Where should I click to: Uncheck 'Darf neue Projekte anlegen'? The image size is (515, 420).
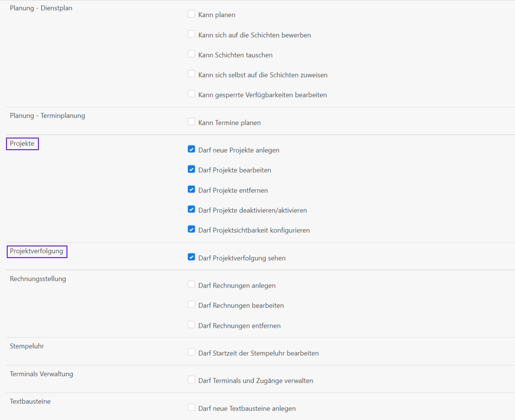tap(191, 149)
